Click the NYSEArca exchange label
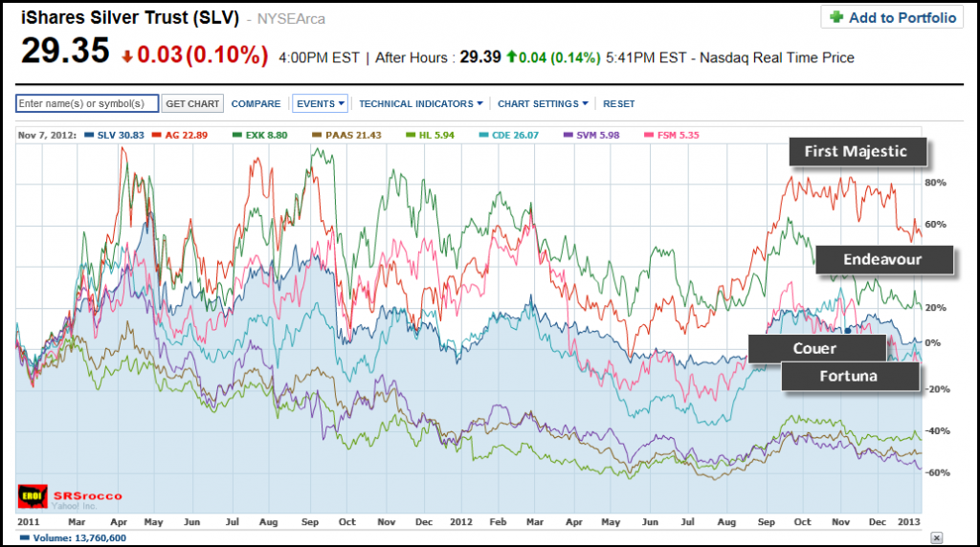980x547 pixels. [291, 19]
